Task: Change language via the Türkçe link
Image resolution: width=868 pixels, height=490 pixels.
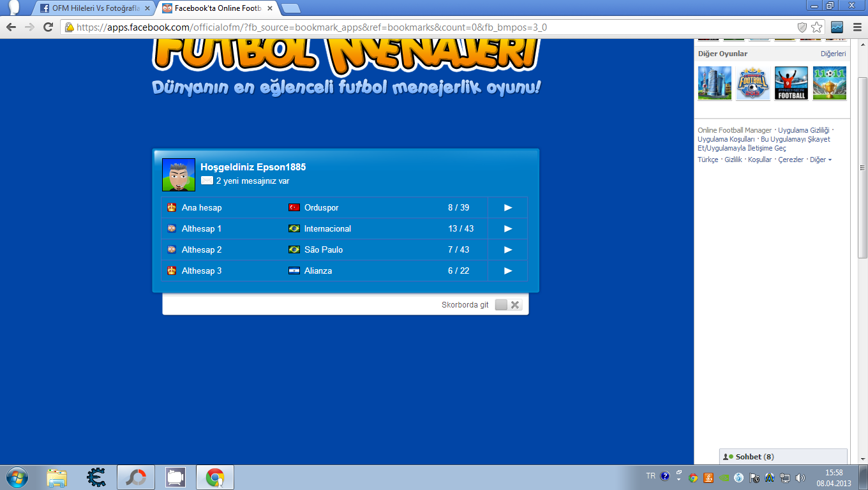Action: pos(708,160)
